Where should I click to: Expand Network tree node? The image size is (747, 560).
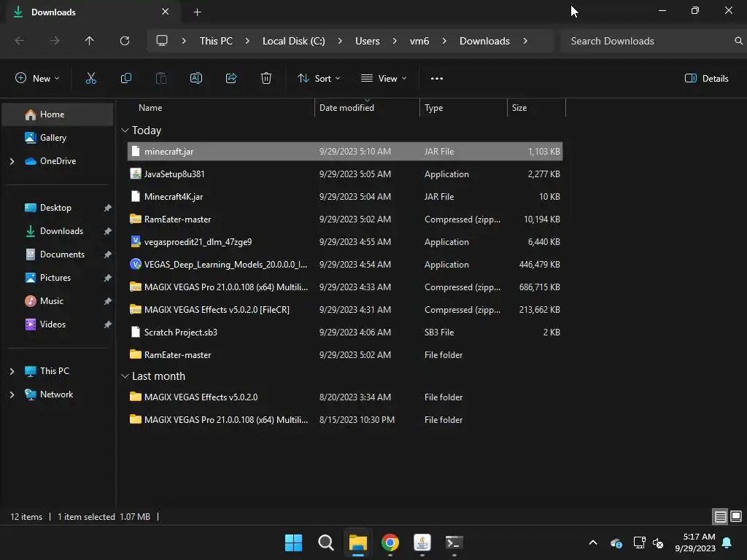[12, 394]
